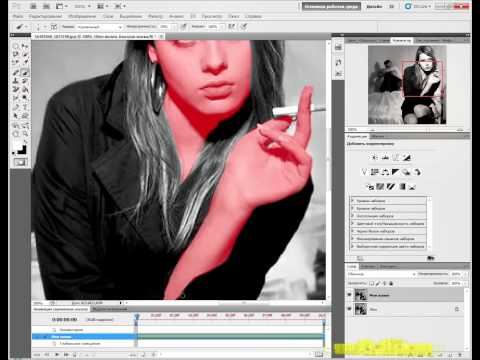The width and height of the screenshot is (480, 360).
Task: Delete layer with trash icon
Action: tap(461, 355)
